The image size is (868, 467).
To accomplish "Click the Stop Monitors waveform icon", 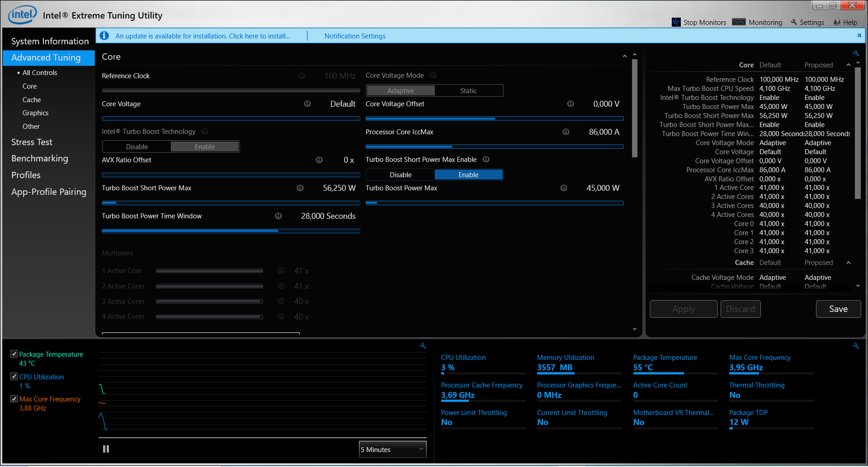I will [676, 22].
